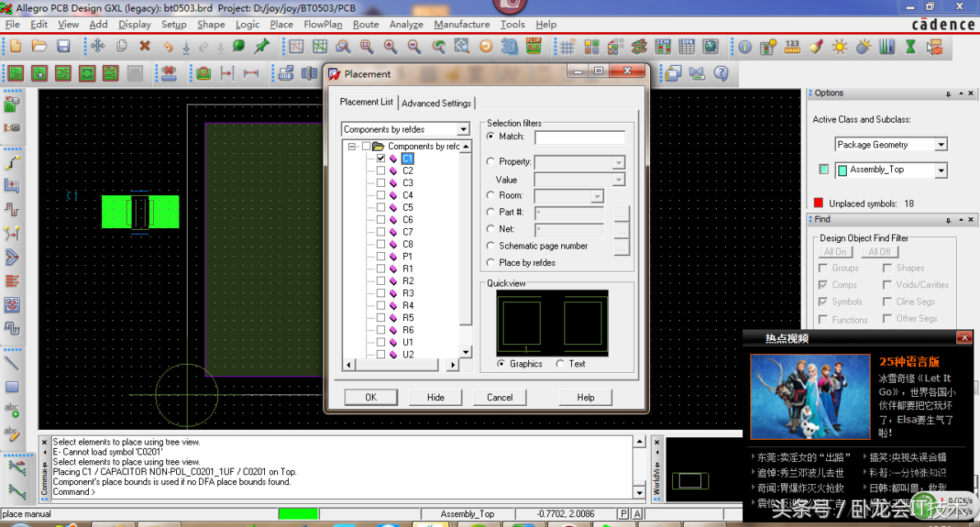Screen dimensions: 980x527
Task: Click the Open folder icon
Action: coord(39,46)
